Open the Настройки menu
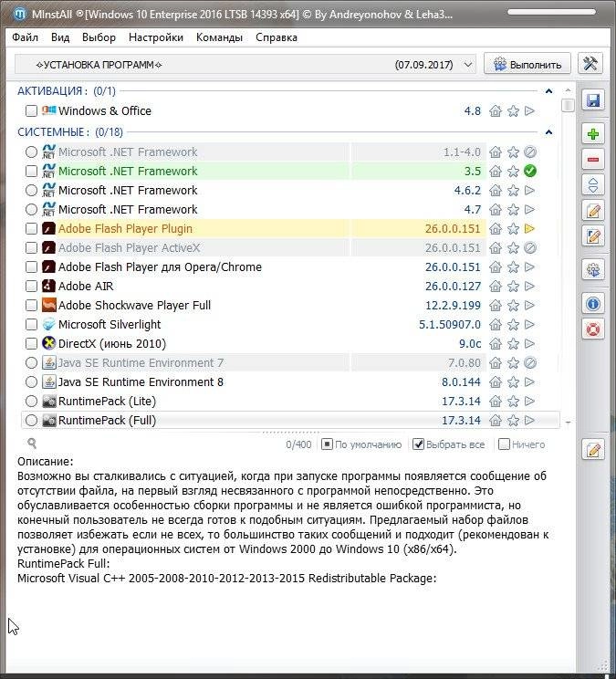This screenshot has width=616, height=679. (x=156, y=37)
